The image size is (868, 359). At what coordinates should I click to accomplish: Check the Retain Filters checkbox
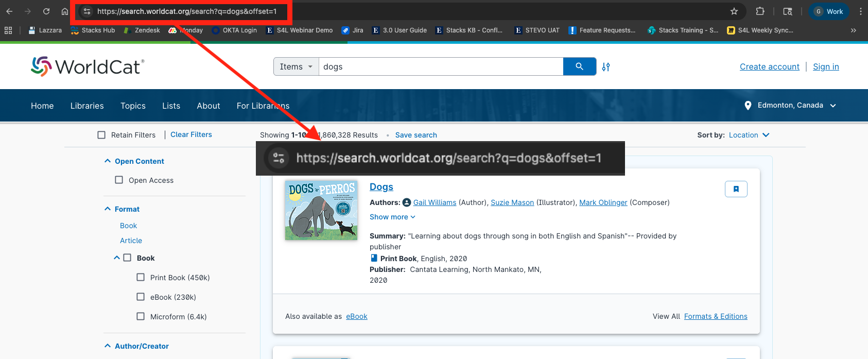tap(101, 135)
